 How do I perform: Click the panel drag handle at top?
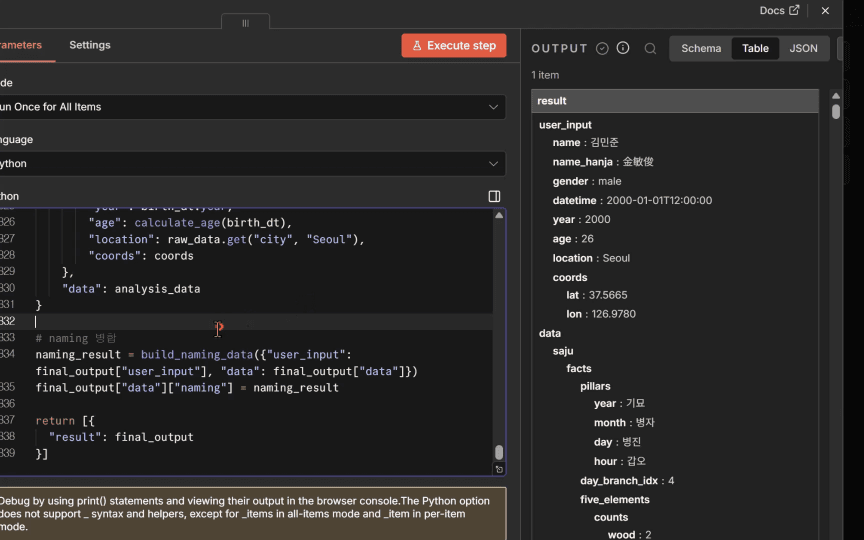(x=245, y=22)
